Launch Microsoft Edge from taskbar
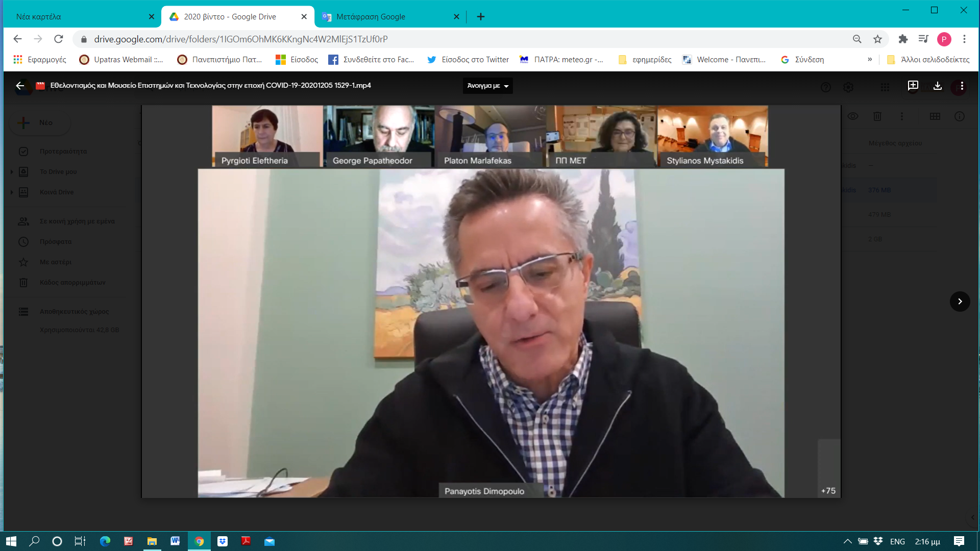 105,541
